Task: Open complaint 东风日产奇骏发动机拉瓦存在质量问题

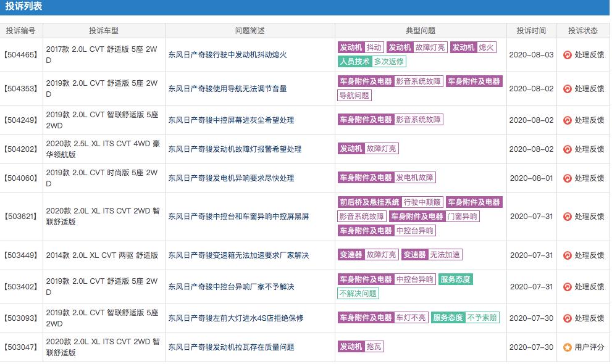Action: point(232,347)
